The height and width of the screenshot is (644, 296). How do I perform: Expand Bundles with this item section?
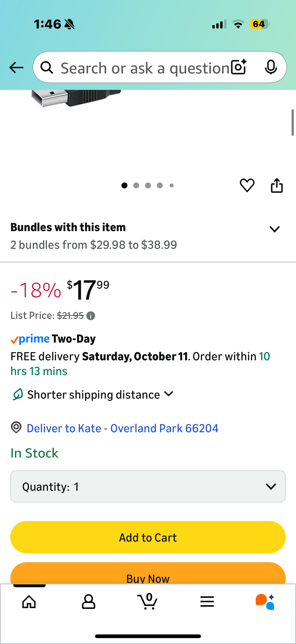(x=274, y=229)
